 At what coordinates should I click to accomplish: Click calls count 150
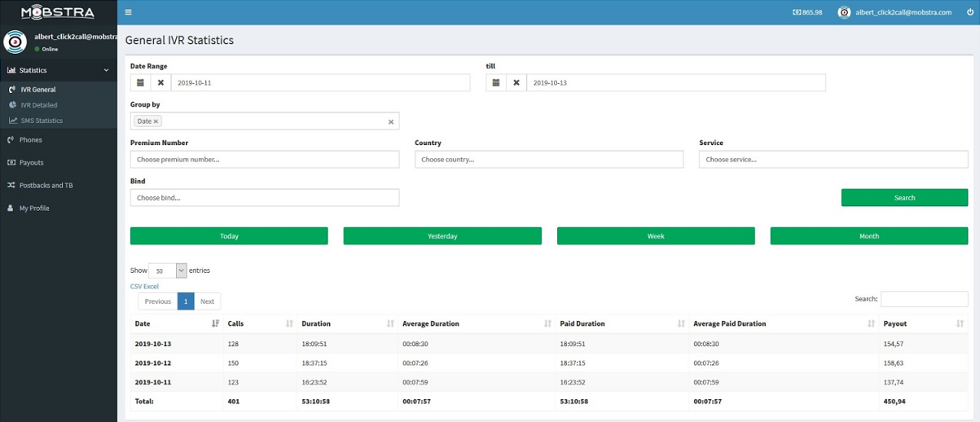pos(233,363)
